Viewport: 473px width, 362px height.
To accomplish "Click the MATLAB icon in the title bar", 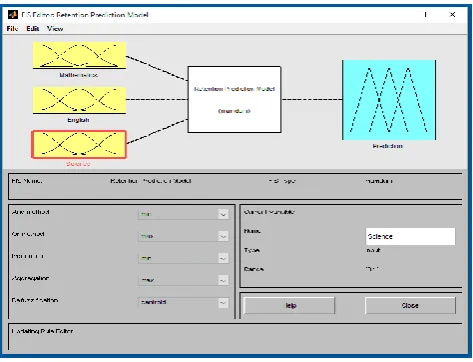I will point(13,15).
